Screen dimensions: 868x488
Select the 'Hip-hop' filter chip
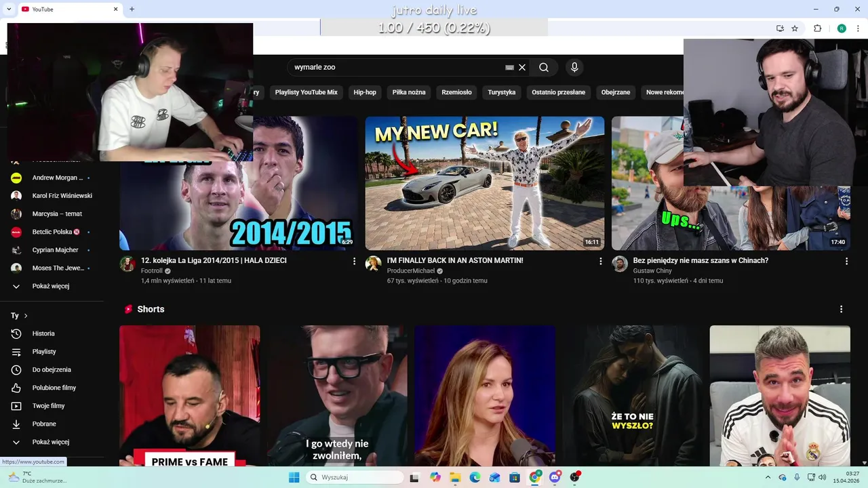pyautogui.click(x=365, y=92)
